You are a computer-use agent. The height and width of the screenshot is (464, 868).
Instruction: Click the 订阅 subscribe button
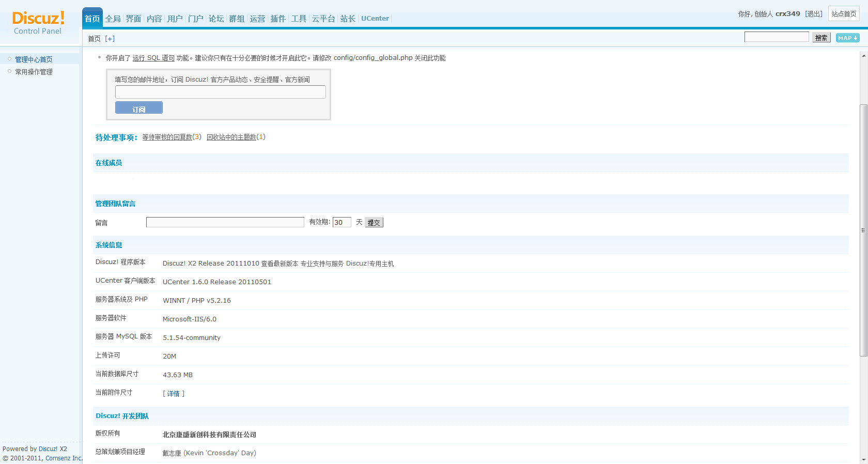[139, 107]
